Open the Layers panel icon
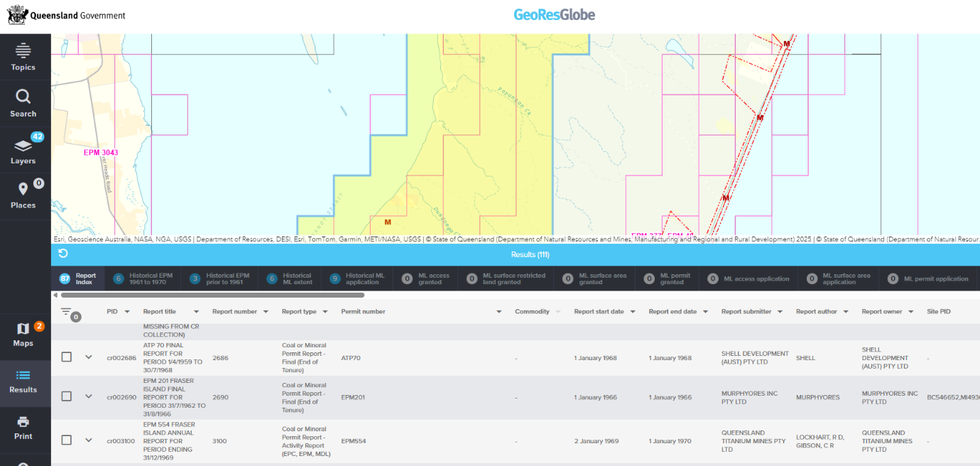The width and height of the screenshot is (980, 466). coord(23,146)
